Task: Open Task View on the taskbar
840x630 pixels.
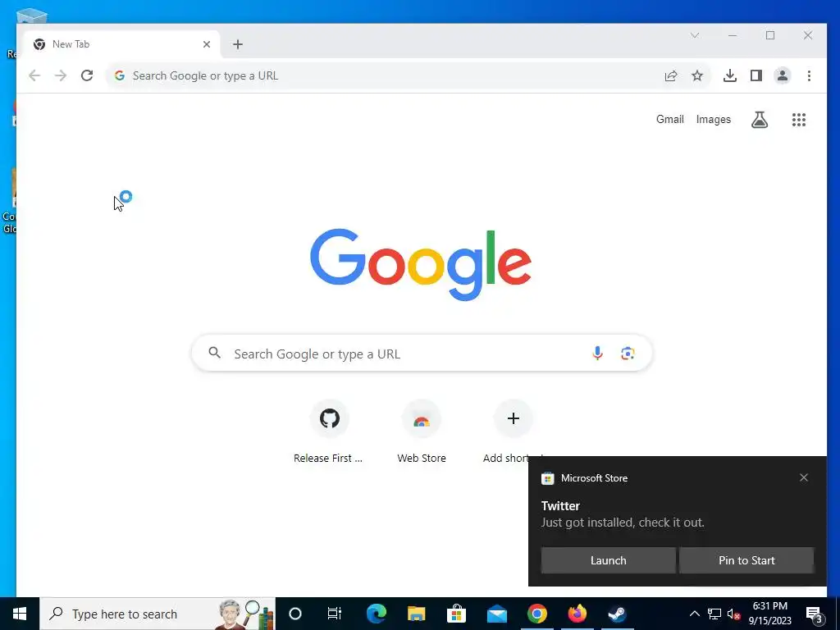Action: (x=335, y=614)
